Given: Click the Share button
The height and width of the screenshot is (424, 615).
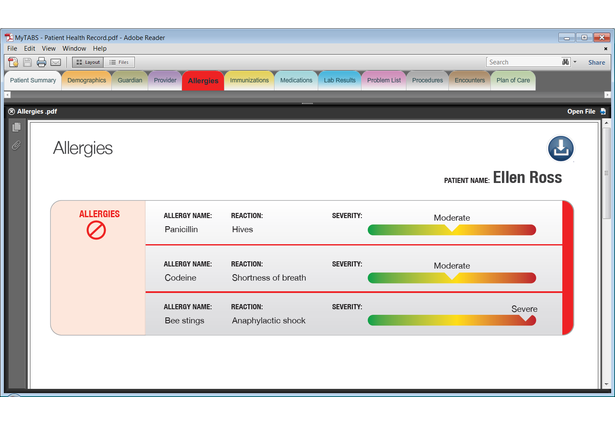Looking at the screenshot, I should pos(596,62).
